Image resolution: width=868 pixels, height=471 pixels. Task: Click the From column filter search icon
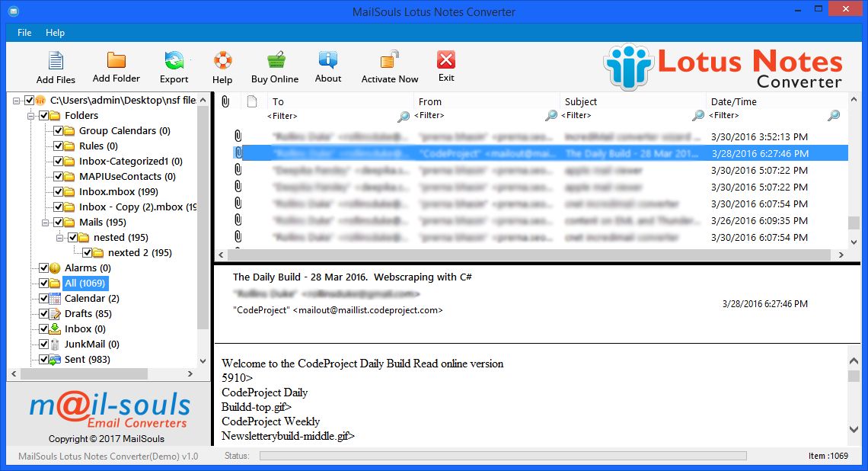coord(550,115)
